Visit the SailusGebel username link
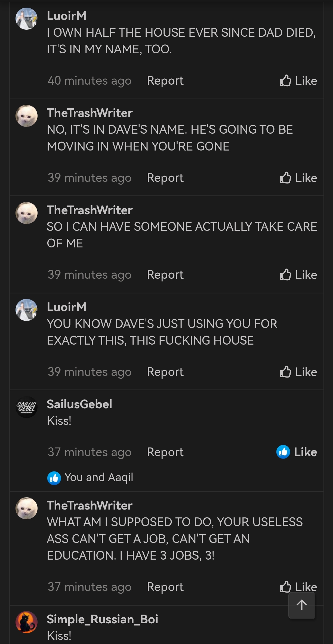The image size is (333, 644). tap(79, 404)
